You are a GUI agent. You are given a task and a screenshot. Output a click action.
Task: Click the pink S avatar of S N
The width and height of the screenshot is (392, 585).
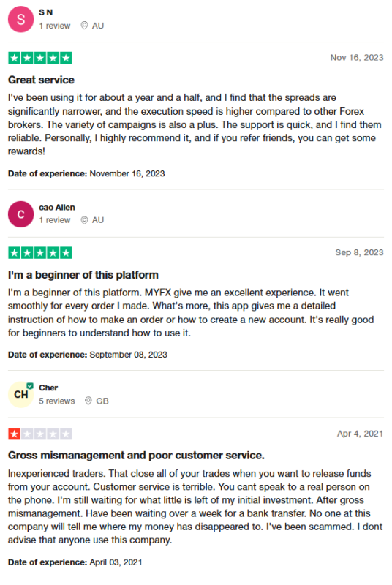[21, 20]
